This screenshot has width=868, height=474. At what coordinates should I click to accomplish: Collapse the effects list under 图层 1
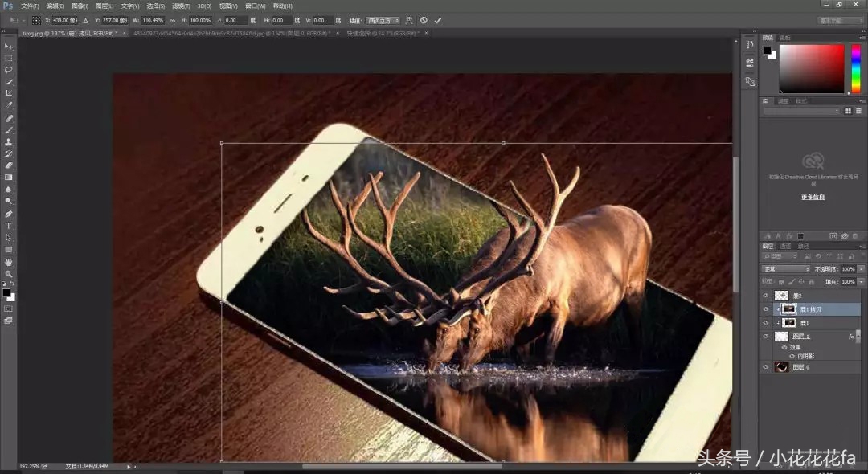coord(858,336)
